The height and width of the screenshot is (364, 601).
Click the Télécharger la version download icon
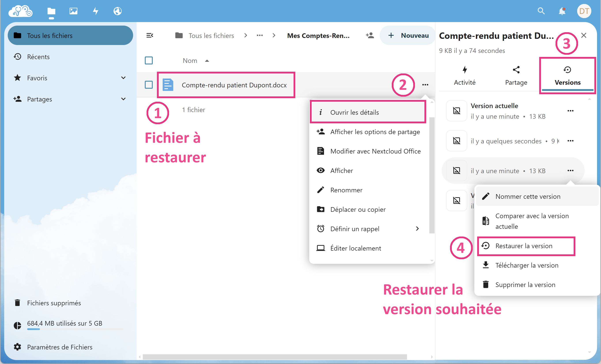486,265
